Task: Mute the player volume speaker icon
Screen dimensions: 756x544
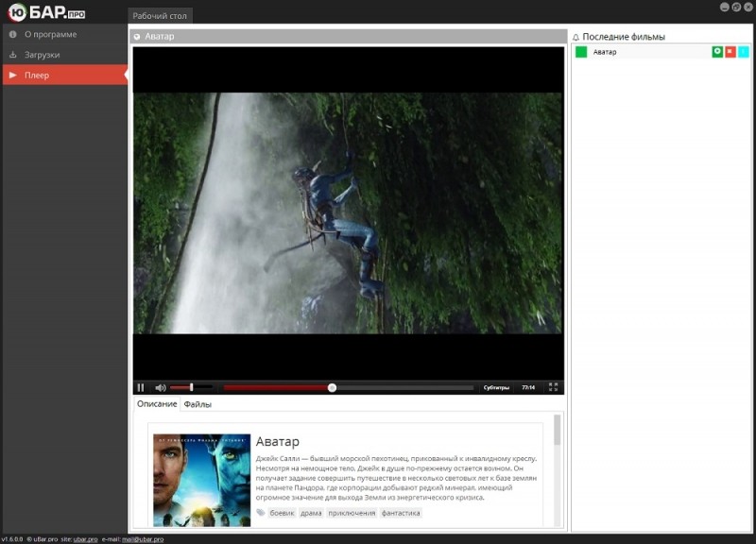Action: click(161, 387)
